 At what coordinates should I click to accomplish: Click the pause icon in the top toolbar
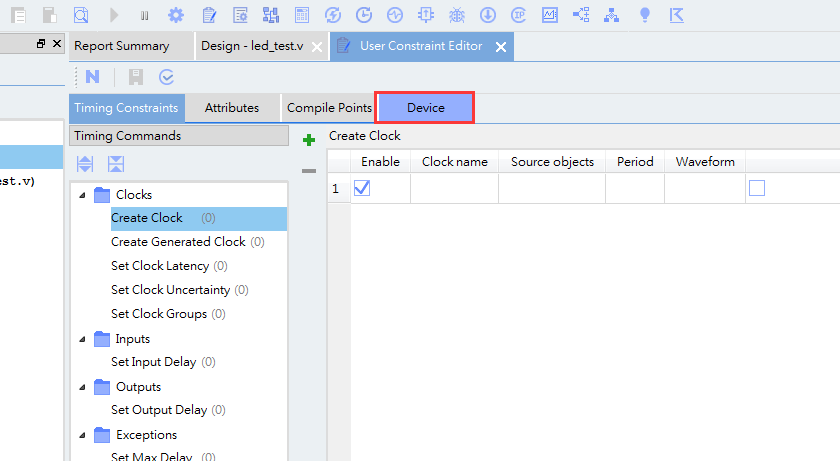click(x=144, y=16)
